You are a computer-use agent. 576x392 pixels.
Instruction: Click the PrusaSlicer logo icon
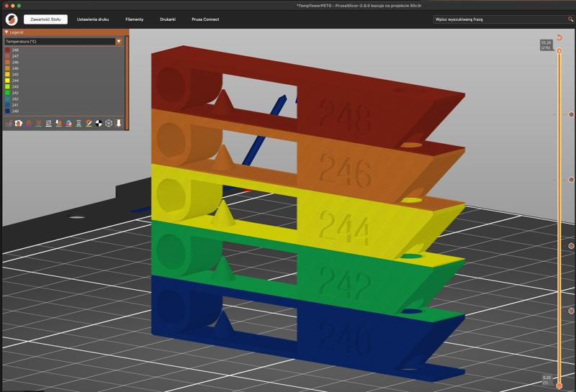pos(12,19)
